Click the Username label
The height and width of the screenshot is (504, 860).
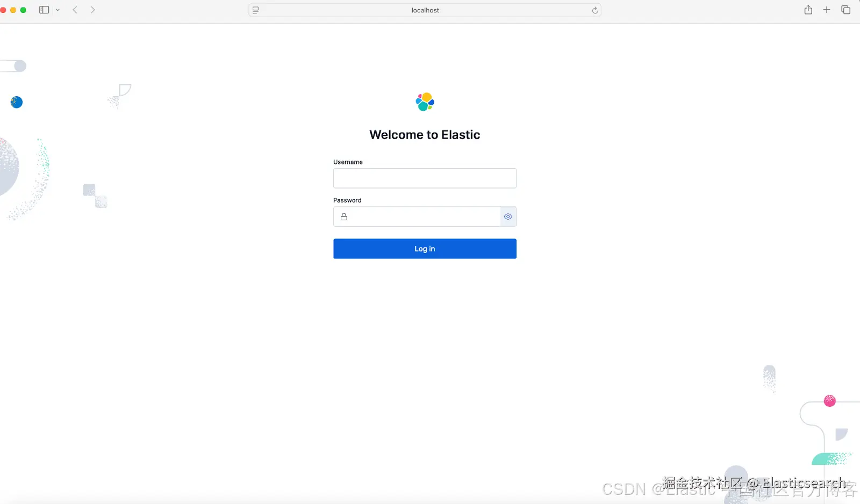pos(348,162)
